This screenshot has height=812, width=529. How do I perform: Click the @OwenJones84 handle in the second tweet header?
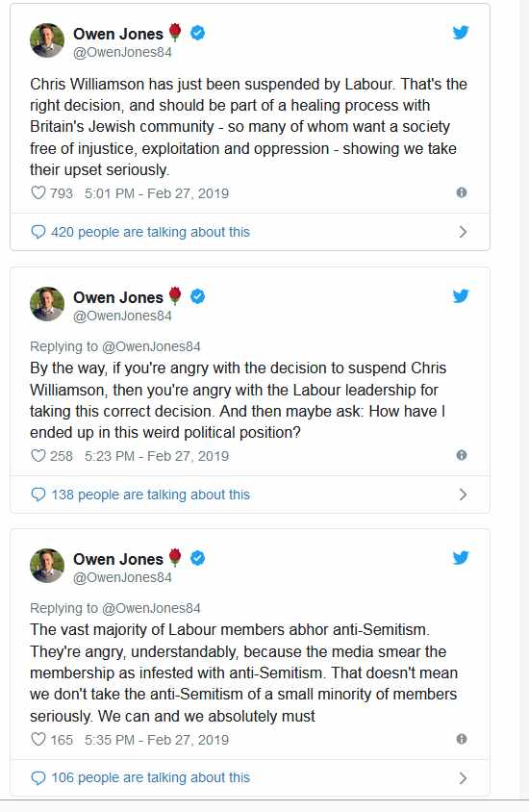pyautogui.click(x=122, y=316)
